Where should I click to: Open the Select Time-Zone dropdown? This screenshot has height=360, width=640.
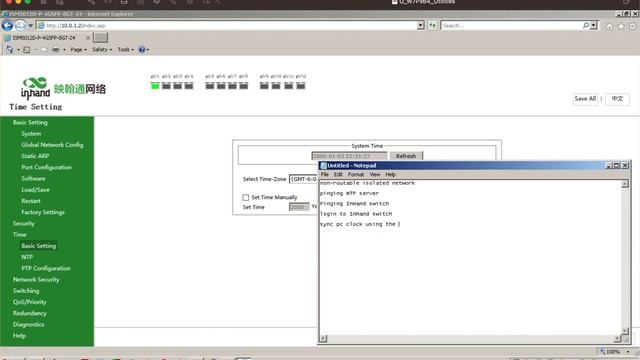[303, 179]
